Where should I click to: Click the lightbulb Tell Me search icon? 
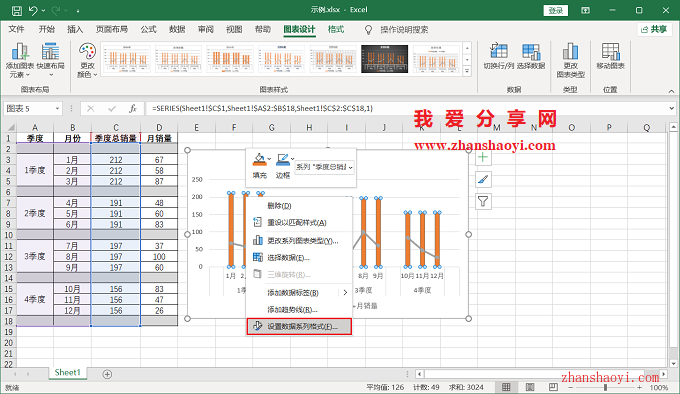tap(368, 29)
